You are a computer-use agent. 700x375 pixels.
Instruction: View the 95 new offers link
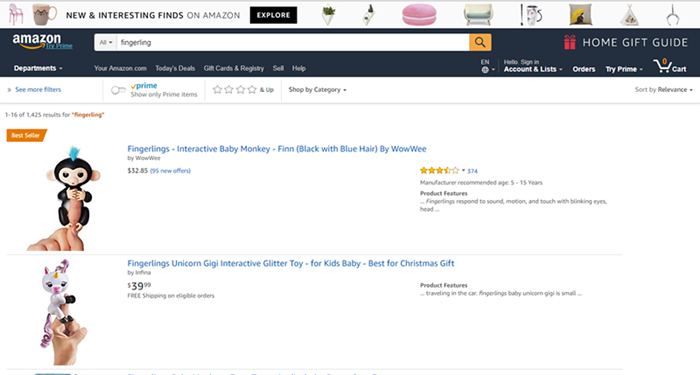click(x=170, y=171)
